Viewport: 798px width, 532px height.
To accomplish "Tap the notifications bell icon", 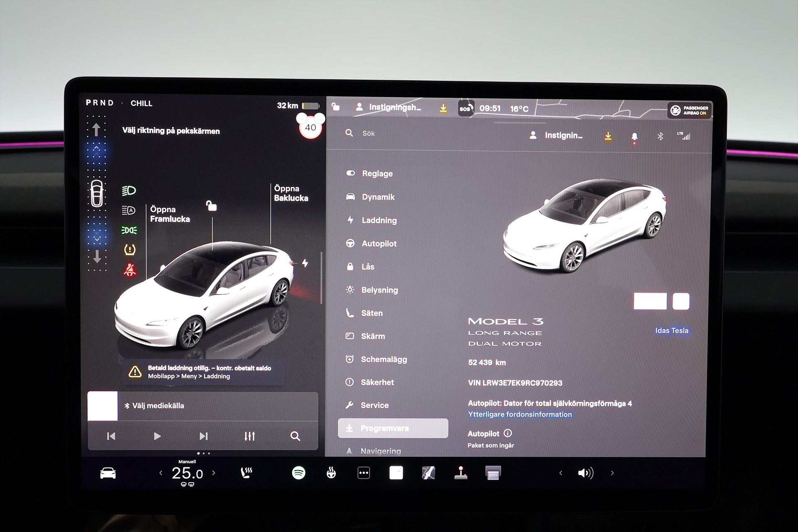I will (634, 136).
